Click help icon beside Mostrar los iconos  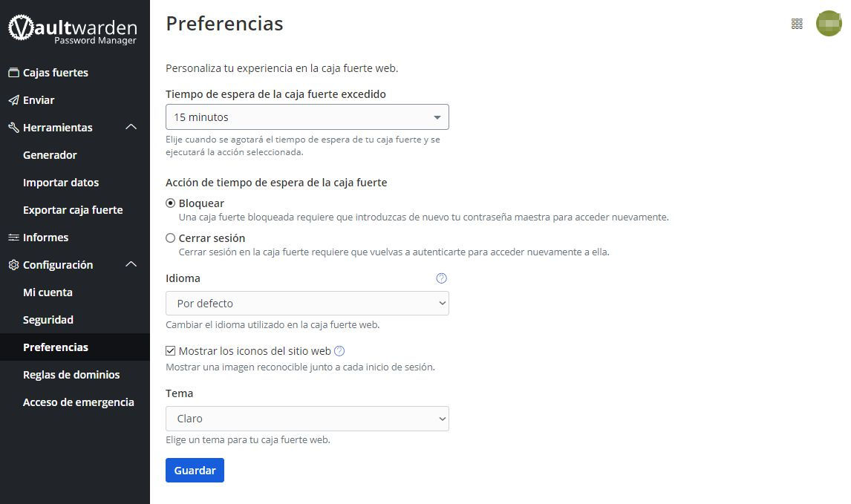click(339, 351)
